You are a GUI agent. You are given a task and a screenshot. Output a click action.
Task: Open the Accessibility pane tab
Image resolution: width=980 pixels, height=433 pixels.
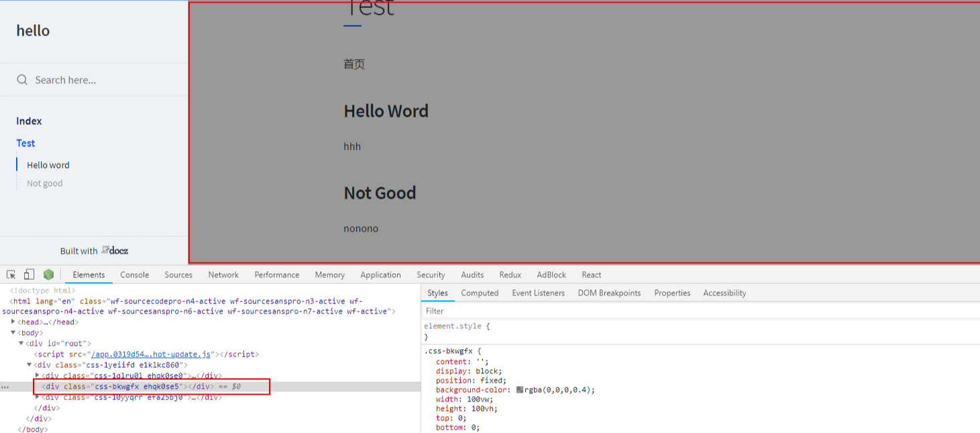724,293
